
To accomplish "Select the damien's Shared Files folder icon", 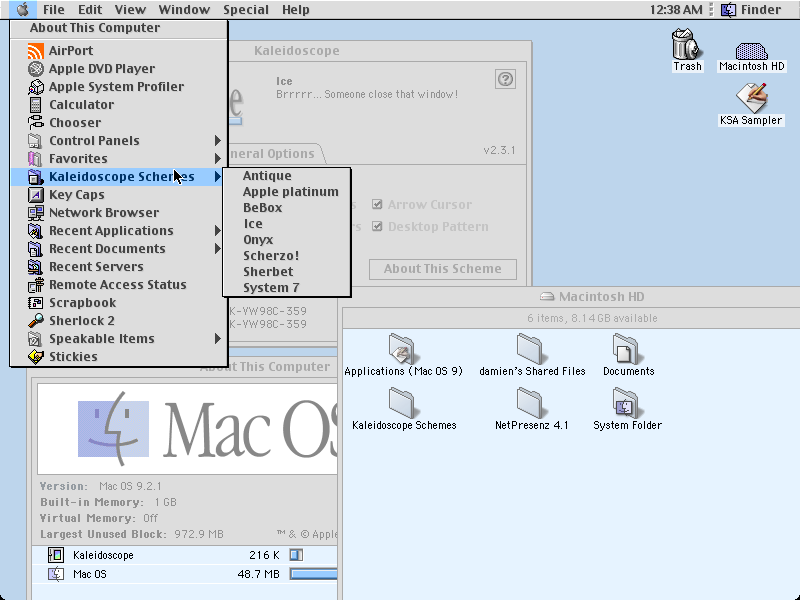I will [531, 349].
